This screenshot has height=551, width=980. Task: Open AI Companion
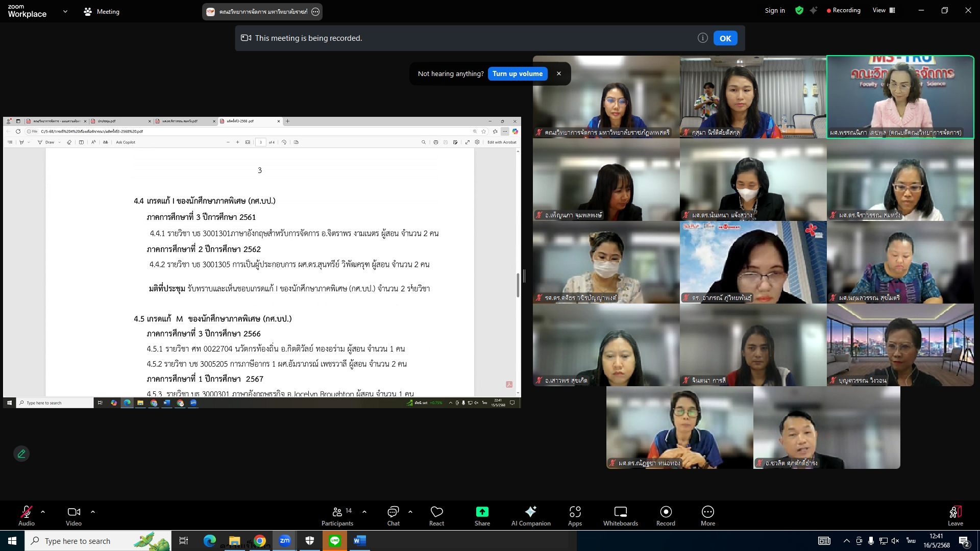(x=531, y=515)
